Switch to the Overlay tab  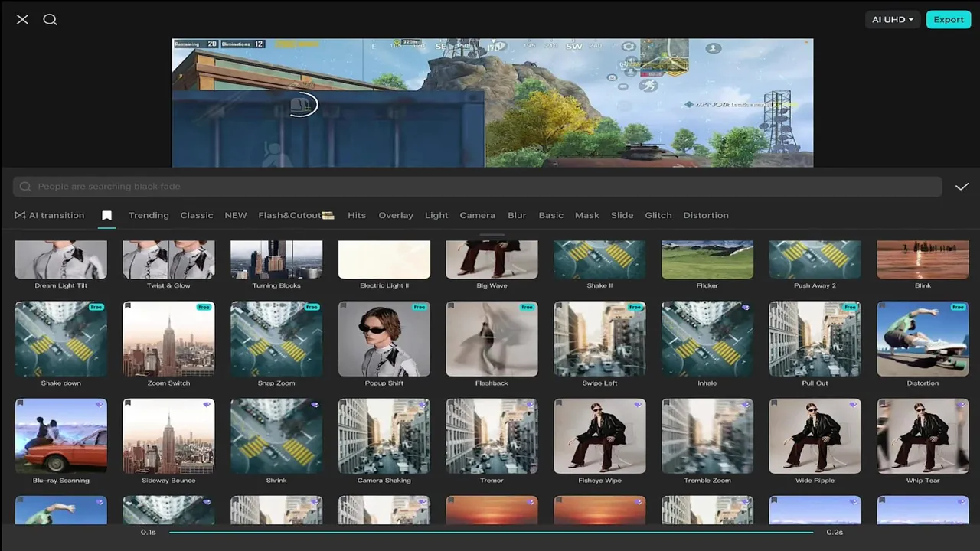(x=396, y=215)
